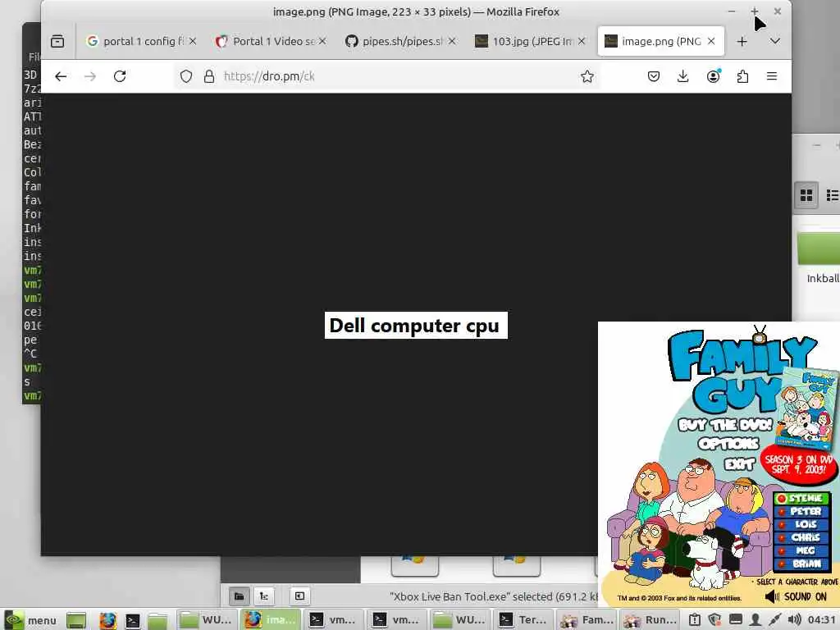Show site security lock information
Screen dimensions: 840x630
209,76
